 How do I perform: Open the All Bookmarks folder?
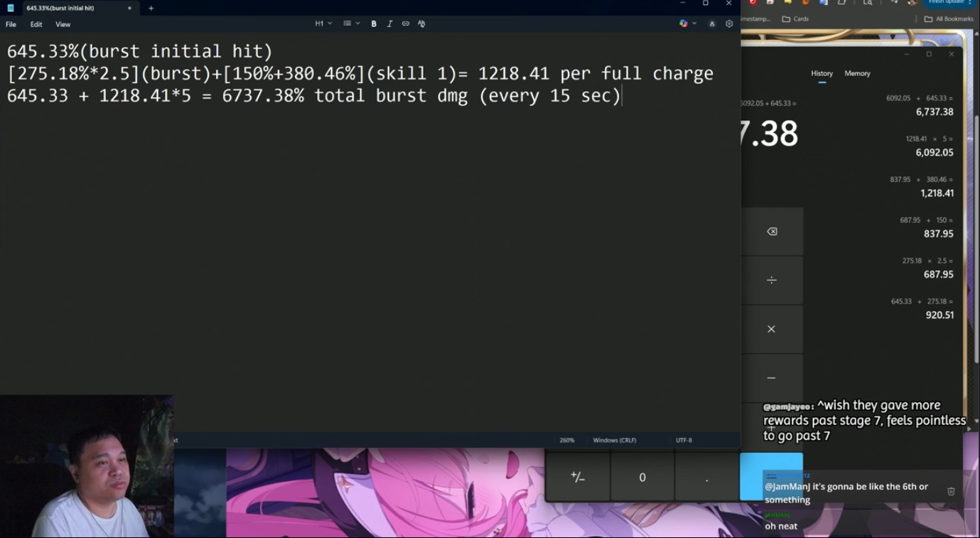[x=949, y=18]
